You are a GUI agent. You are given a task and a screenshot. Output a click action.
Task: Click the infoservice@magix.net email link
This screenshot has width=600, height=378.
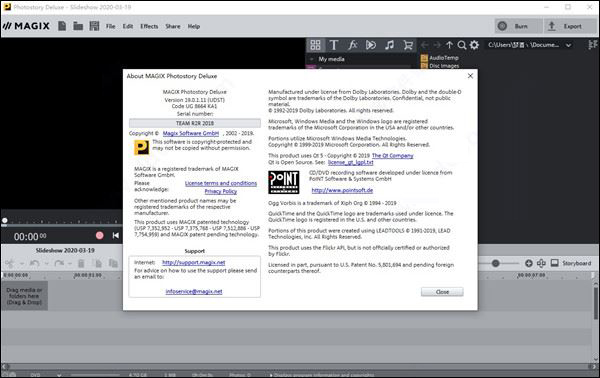(x=194, y=292)
